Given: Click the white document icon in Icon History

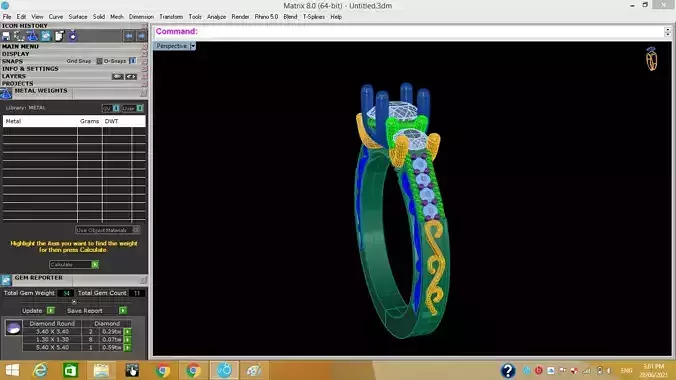Looking at the screenshot, I should (59, 36).
